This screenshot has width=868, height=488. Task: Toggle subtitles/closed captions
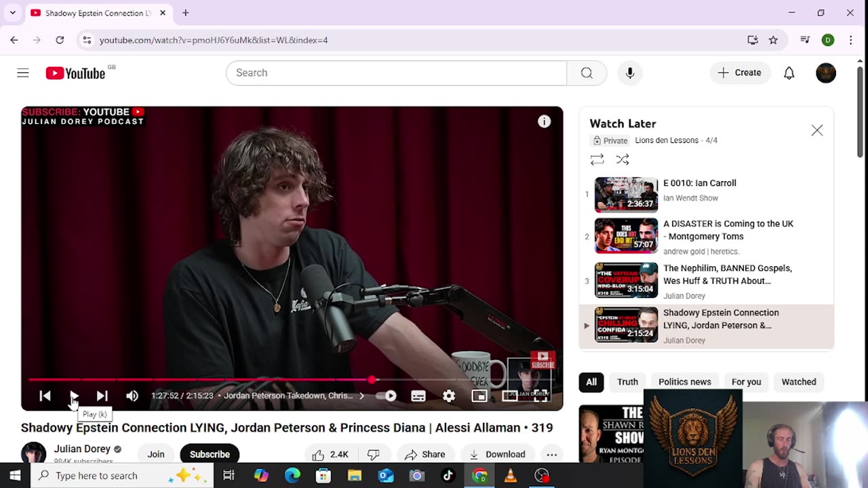tap(418, 396)
